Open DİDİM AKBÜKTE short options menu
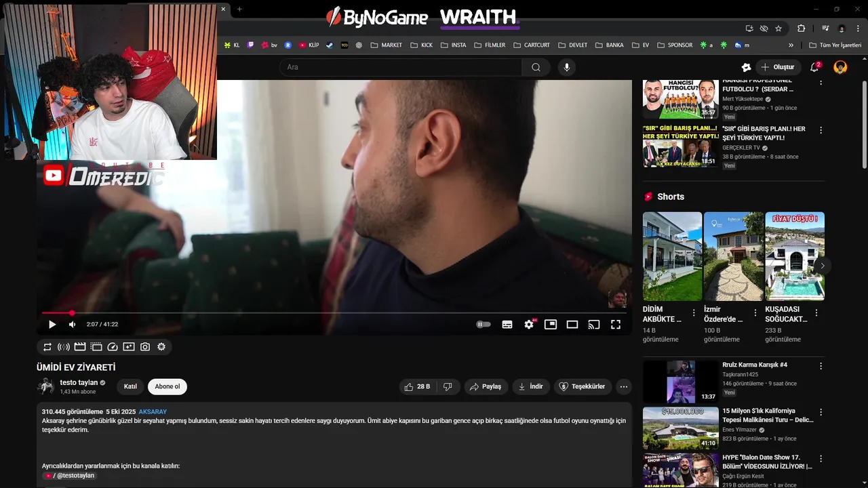 tap(694, 313)
